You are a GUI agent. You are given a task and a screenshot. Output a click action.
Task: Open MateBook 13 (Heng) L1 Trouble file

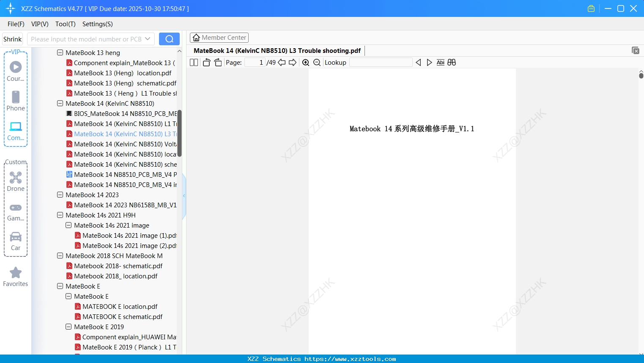tap(122, 93)
